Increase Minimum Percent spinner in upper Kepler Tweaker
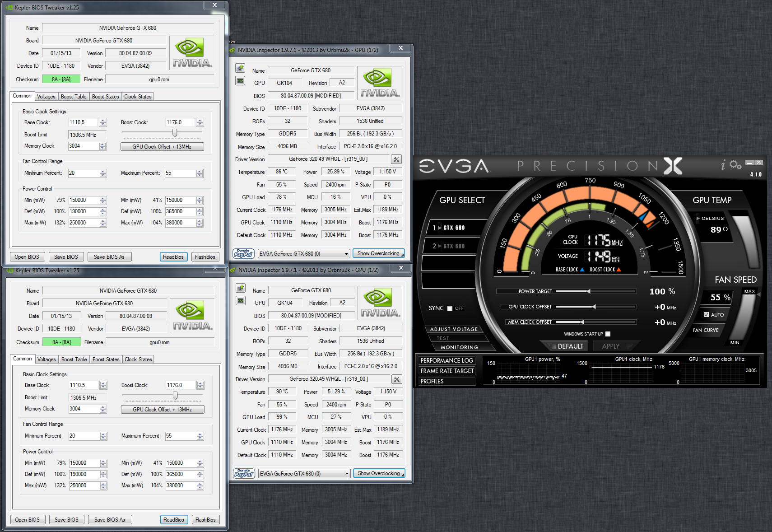 (103, 171)
